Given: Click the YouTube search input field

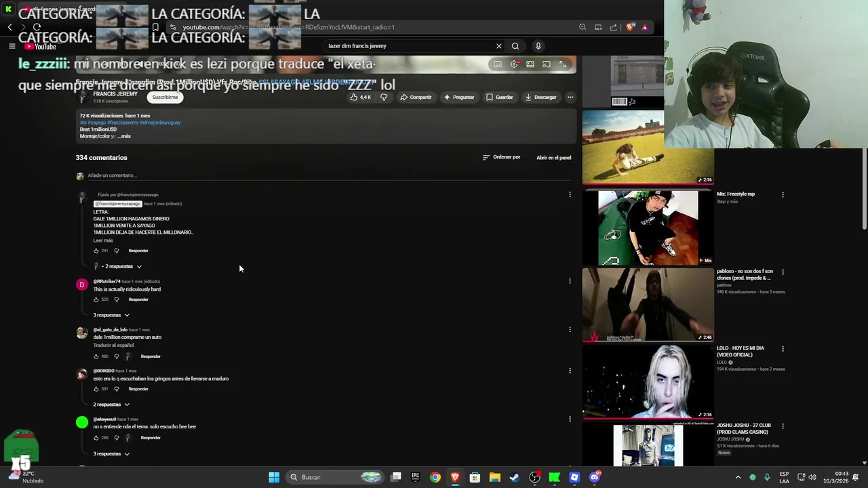Looking at the screenshot, I should pyautogui.click(x=409, y=46).
